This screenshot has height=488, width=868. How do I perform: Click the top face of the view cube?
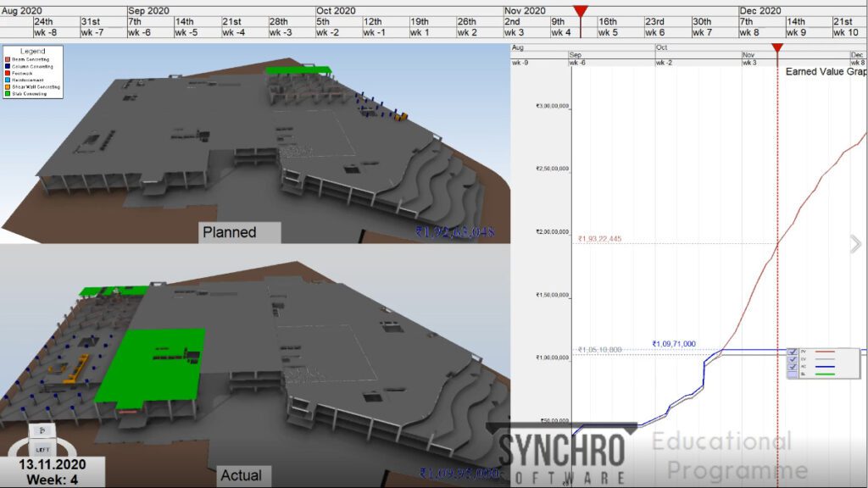coord(42,430)
